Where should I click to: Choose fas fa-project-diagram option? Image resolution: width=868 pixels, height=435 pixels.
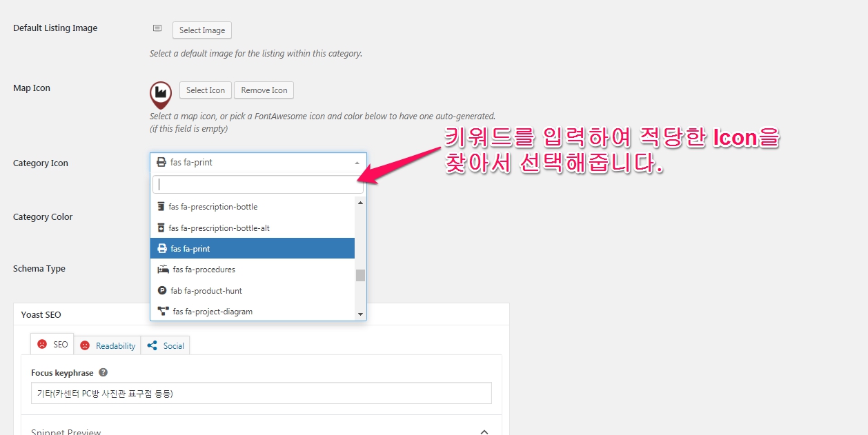253,312
